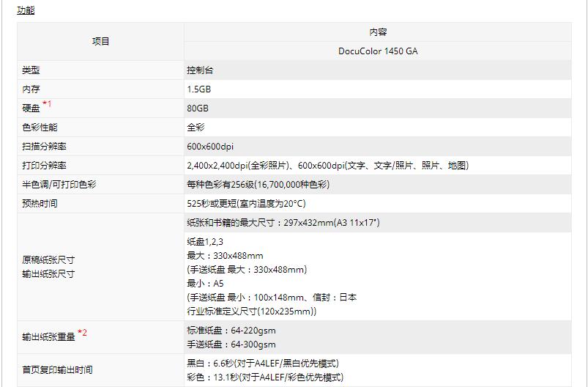The height and width of the screenshot is (387, 588).
Task: Click the 525秒或更短 warm-up time value
Action: (246, 204)
